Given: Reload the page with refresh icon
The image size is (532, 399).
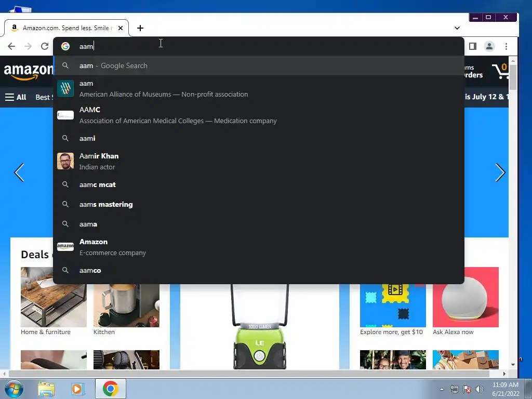Looking at the screenshot, I should 45,46.
